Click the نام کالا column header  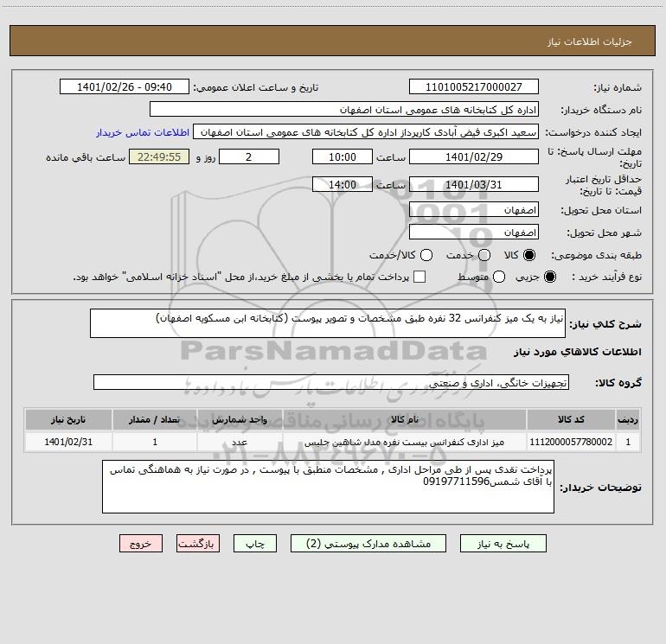click(405, 419)
